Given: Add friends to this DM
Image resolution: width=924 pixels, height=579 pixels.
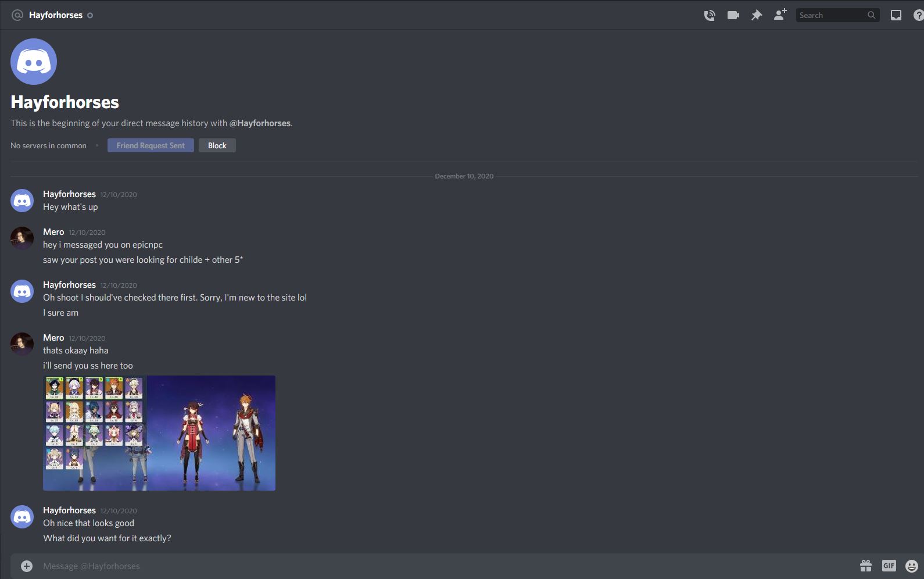Looking at the screenshot, I should coord(780,15).
